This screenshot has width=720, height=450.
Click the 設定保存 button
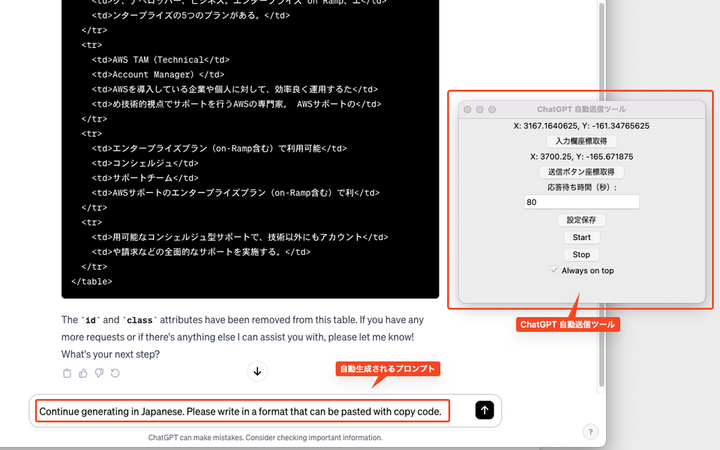pos(581,220)
